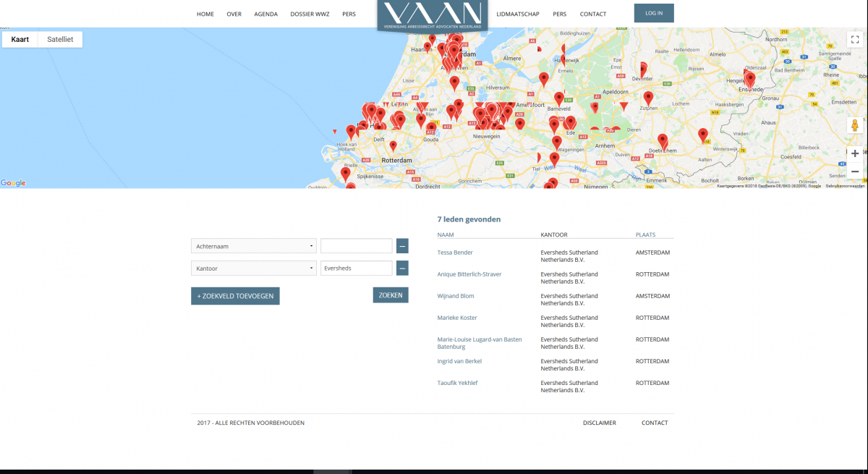
Task: Zoom in using the plus icon
Action: click(855, 153)
